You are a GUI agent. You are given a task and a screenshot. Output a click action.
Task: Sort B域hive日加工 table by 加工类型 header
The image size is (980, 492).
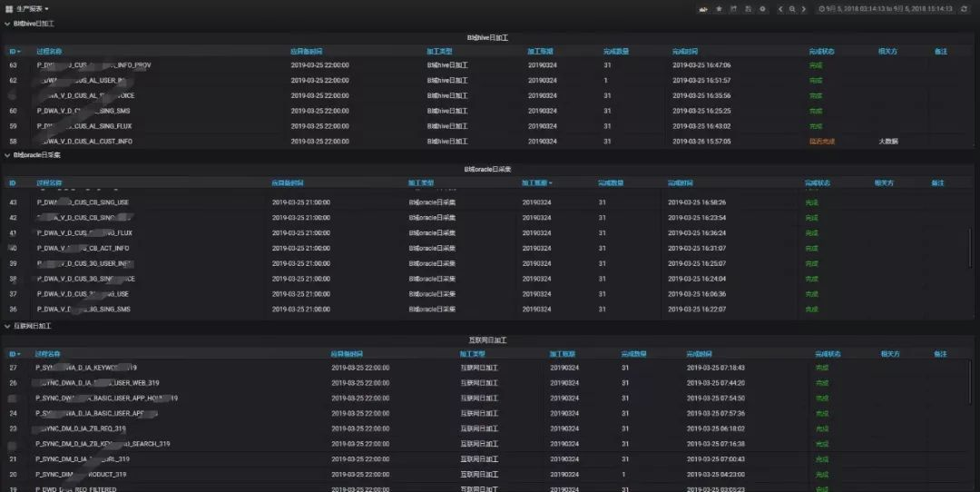click(x=439, y=51)
